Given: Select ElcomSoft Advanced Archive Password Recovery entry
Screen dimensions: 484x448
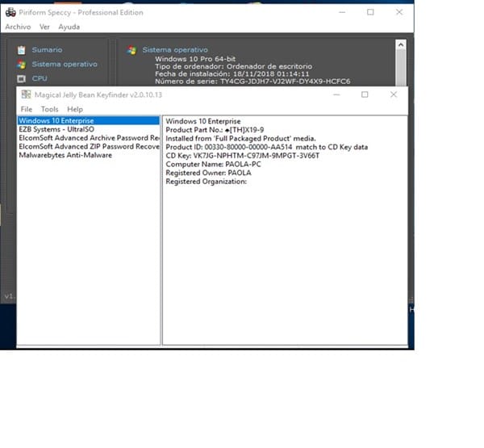Looking at the screenshot, I should tap(89, 138).
